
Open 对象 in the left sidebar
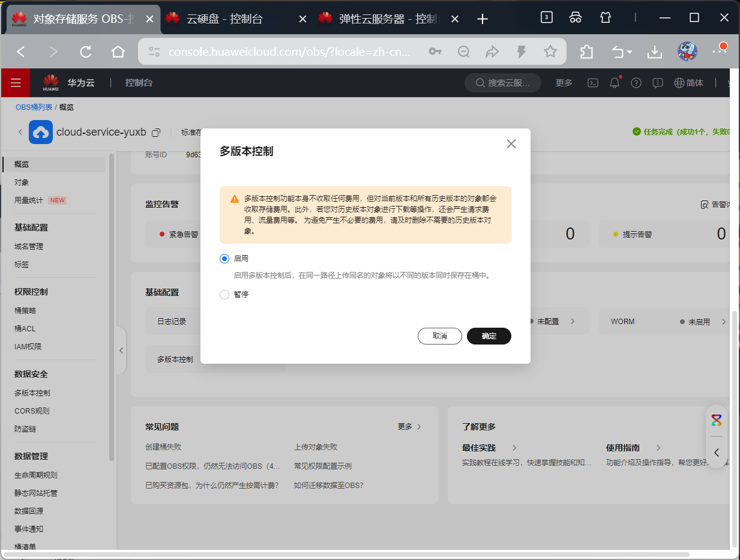(22, 182)
